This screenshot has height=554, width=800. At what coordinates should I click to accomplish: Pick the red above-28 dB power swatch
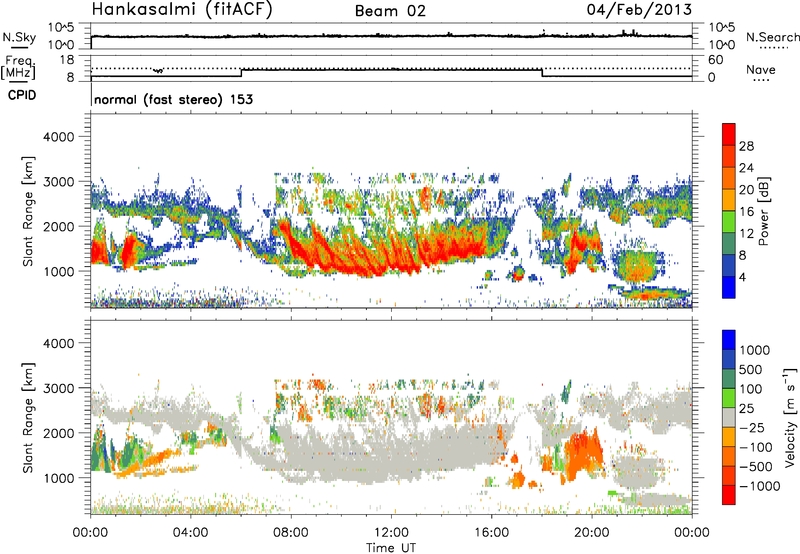(729, 134)
